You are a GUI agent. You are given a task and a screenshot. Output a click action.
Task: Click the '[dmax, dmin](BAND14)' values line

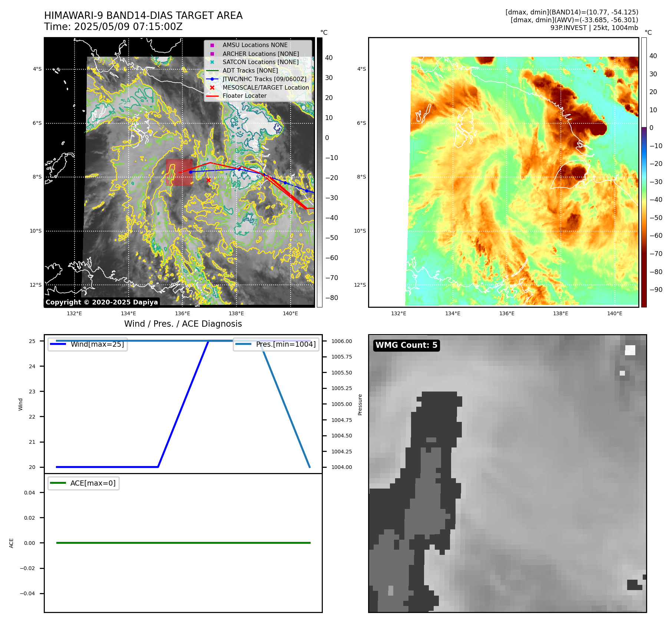(x=572, y=12)
